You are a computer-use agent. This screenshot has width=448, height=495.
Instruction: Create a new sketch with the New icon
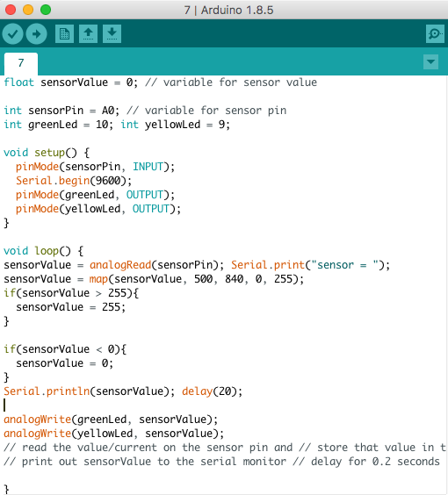[64, 33]
